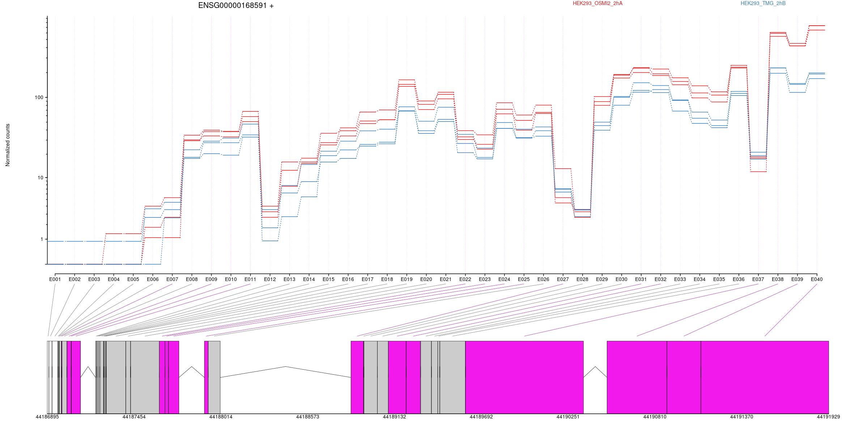This screenshot has height=434, width=868.
Task: Select exon bin label E015
Action: pos(328,279)
